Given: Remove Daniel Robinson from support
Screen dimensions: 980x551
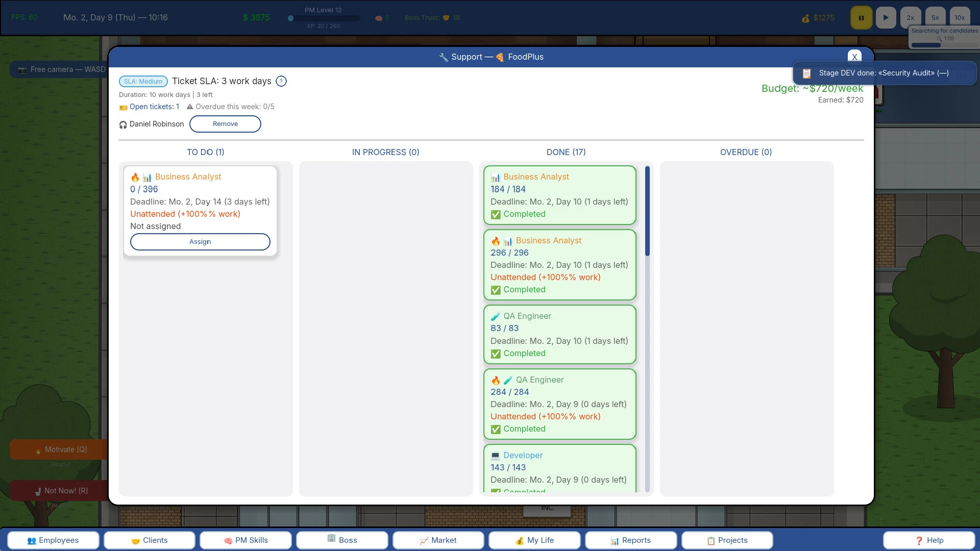Looking at the screenshot, I should pyautogui.click(x=225, y=124).
